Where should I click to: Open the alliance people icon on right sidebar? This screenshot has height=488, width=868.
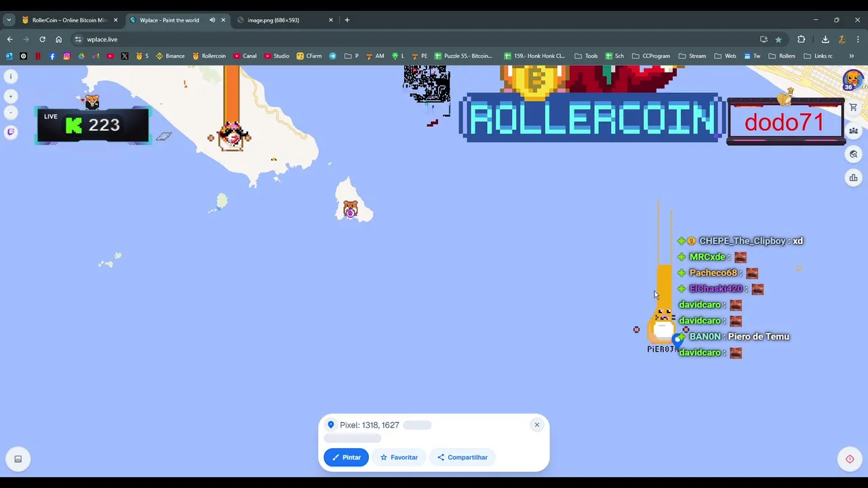[853, 131]
